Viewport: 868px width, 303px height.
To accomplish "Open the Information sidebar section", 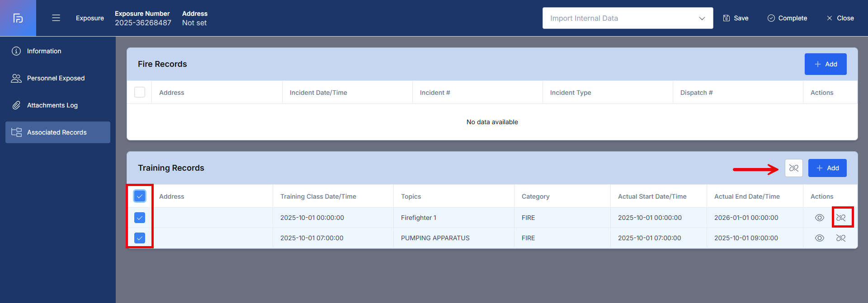I will click(x=44, y=51).
